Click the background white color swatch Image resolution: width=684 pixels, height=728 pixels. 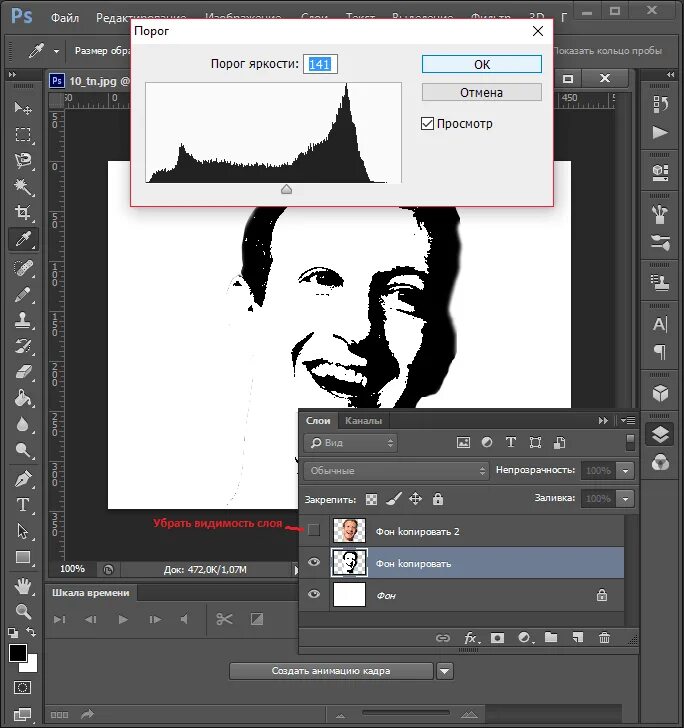coord(30,664)
